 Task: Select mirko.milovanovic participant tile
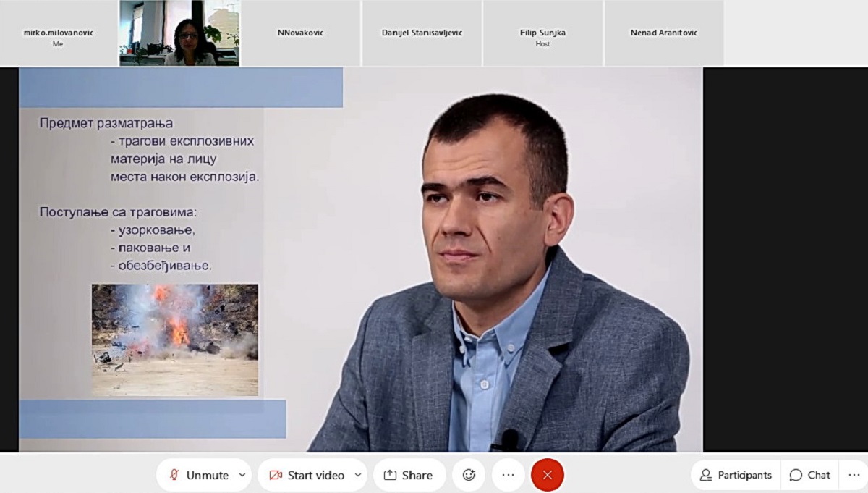click(x=59, y=33)
